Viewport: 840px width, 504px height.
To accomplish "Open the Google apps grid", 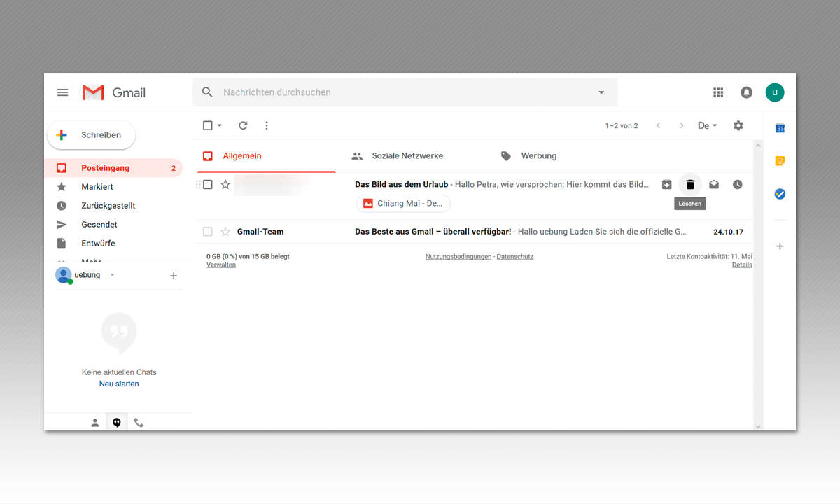I will click(x=718, y=92).
